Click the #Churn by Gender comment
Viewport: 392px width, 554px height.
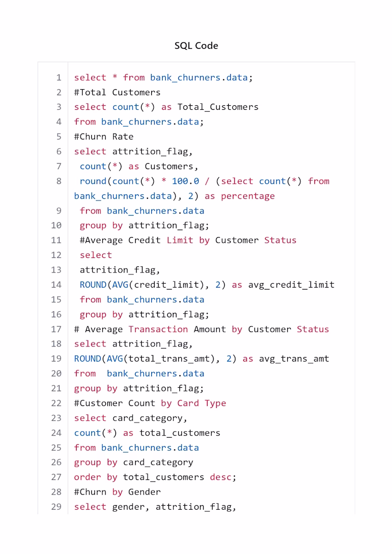click(x=117, y=492)
